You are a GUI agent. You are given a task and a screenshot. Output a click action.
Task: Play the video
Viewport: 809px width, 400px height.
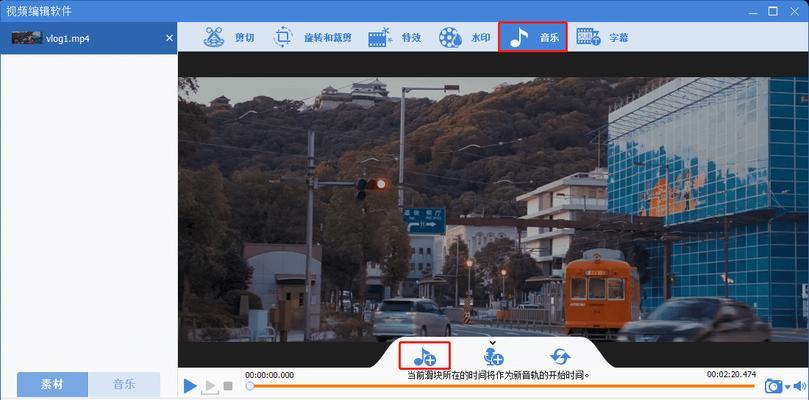pyautogui.click(x=190, y=386)
